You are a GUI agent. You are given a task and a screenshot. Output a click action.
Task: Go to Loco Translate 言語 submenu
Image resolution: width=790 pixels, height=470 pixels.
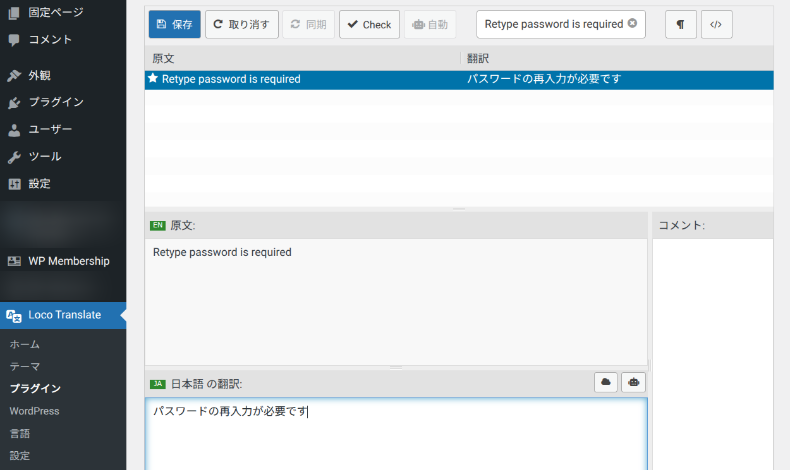(x=20, y=433)
